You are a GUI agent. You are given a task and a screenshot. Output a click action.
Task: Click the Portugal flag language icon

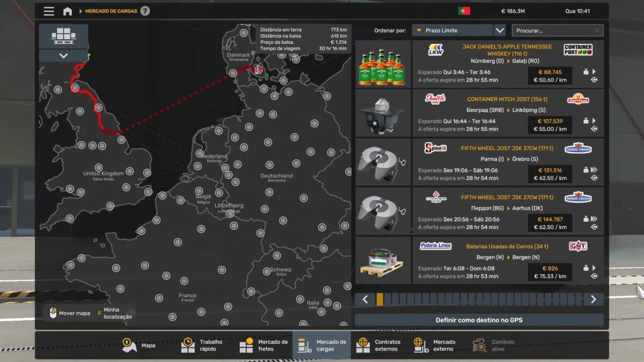click(464, 11)
